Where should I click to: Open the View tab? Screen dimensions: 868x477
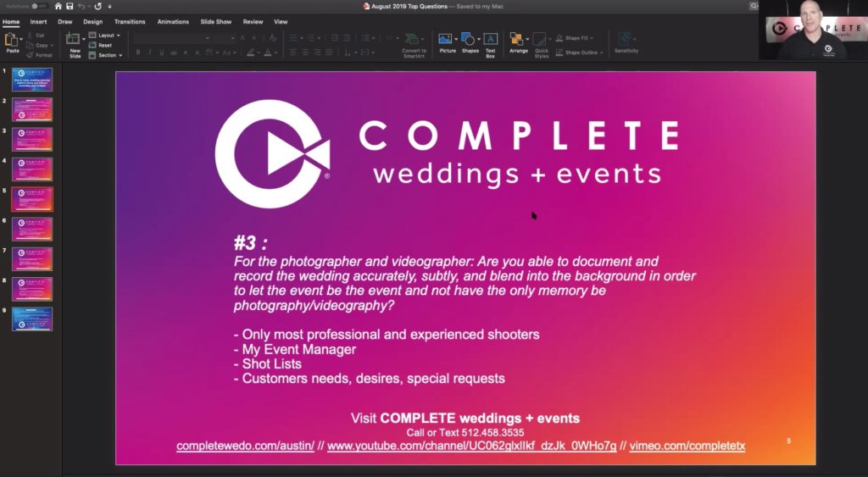(x=281, y=22)
